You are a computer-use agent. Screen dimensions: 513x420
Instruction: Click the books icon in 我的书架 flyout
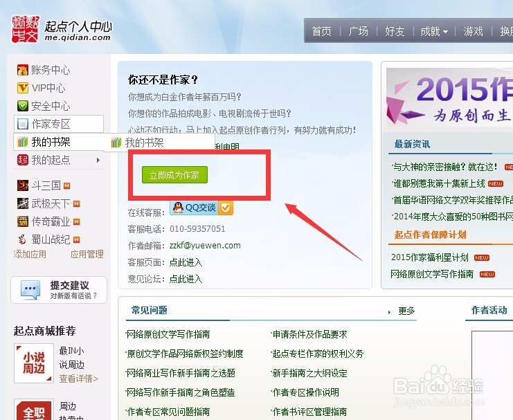point(116,143)
